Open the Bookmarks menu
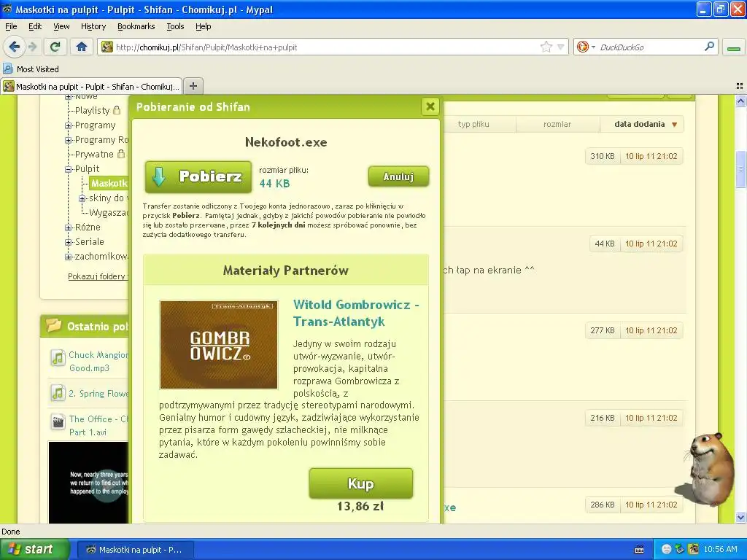 [x=136, y=26]
